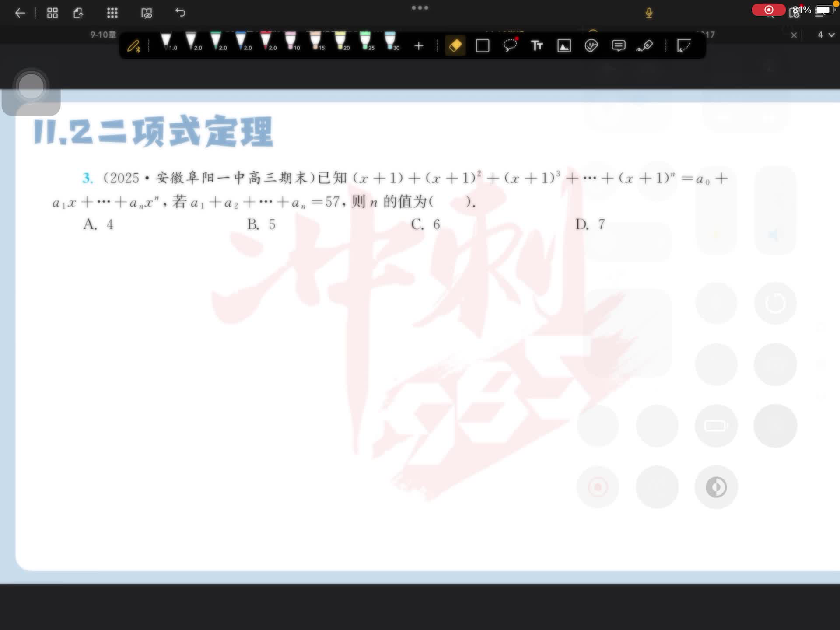The height and width of the screenshot is (630, 840).
Task: Choose the lasso selection tool
Action: pos(510,45)
